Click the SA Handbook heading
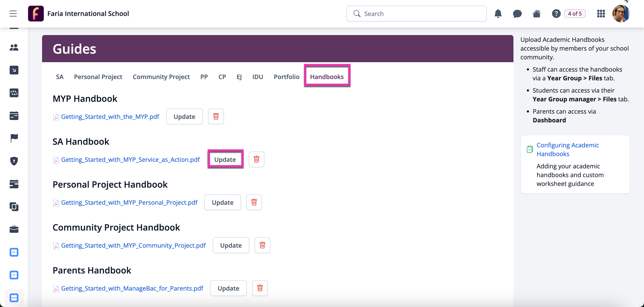The width and height of the screenshot is (644, 307). coord(81,141)
